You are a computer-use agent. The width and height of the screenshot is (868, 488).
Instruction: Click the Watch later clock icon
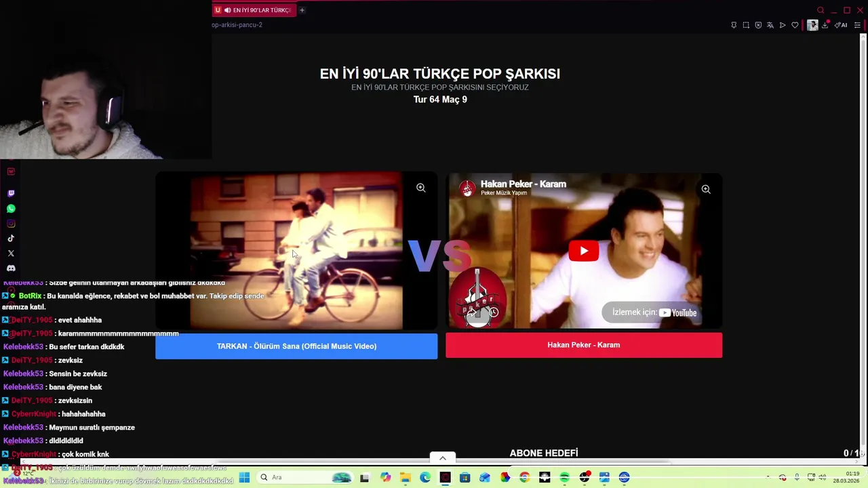click(494, 312)
